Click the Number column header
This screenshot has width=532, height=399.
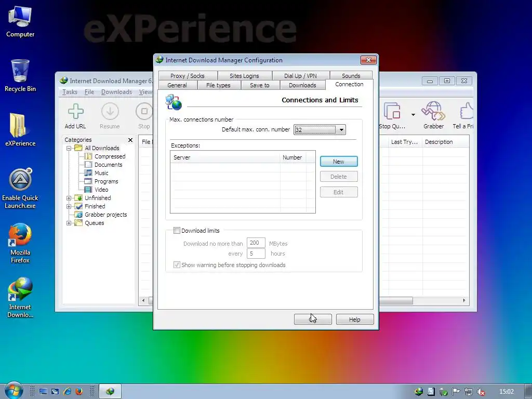click(x=293, y=157)
